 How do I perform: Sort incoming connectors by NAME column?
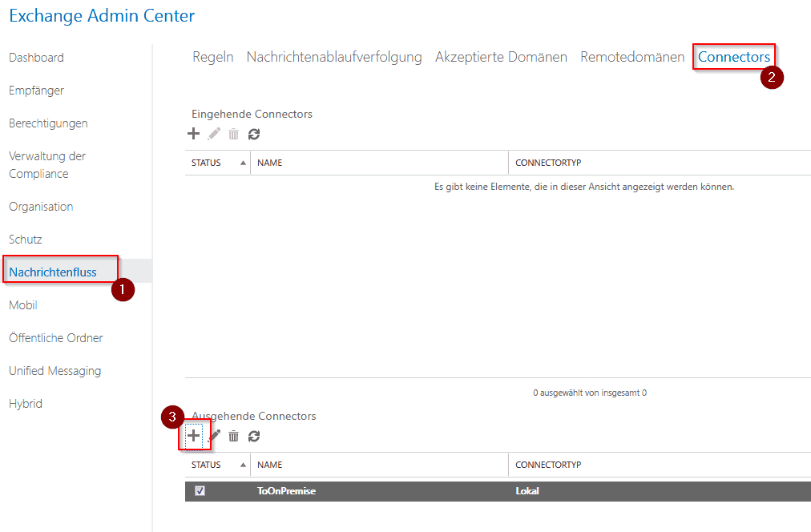[x=269, y=163]
